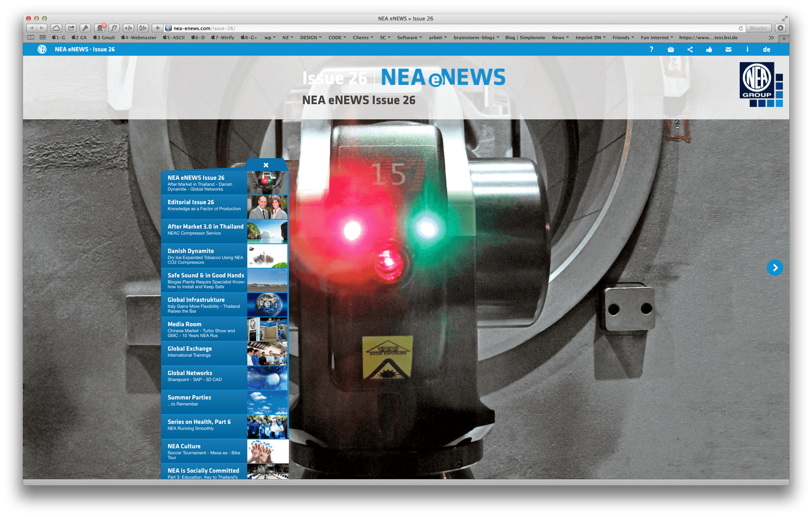Open the DESIGN bookmarks dropdown
The image size is (812, 517).
[311, 38]
